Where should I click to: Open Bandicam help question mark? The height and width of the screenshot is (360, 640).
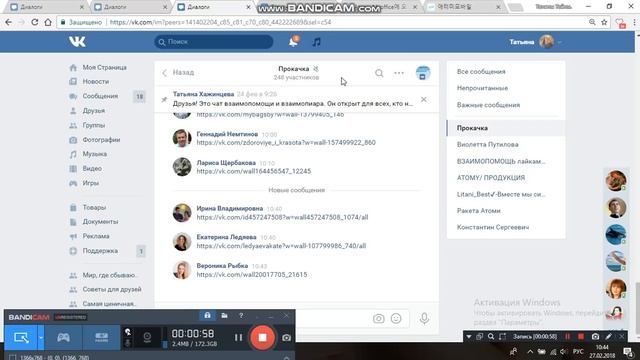[x=241, y=316]
